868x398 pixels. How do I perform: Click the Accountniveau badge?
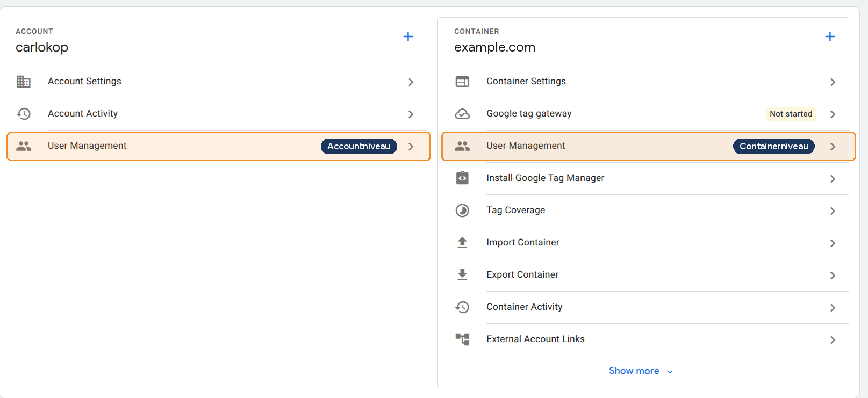(x=359, y=146)
